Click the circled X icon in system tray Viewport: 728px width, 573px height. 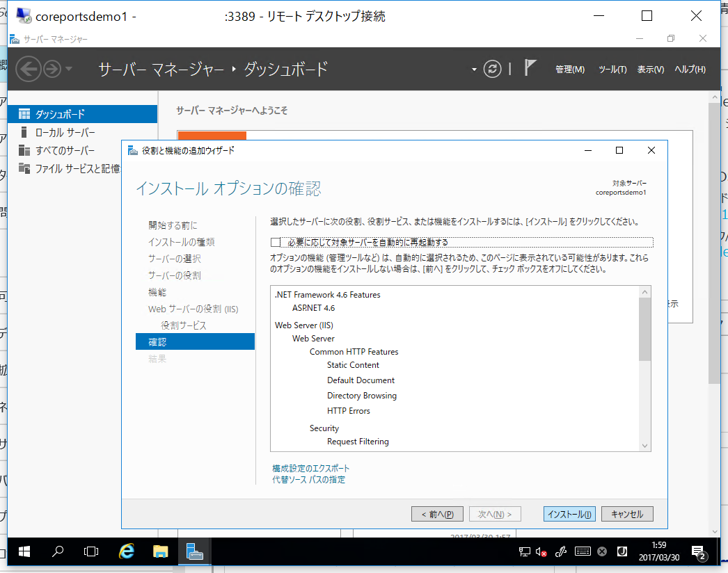click(x=602, y=551)
